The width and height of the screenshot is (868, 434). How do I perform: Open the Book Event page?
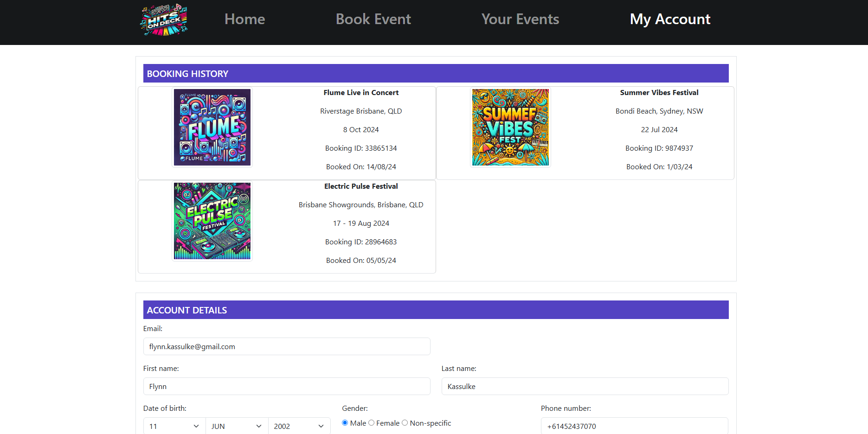[373, 19]
